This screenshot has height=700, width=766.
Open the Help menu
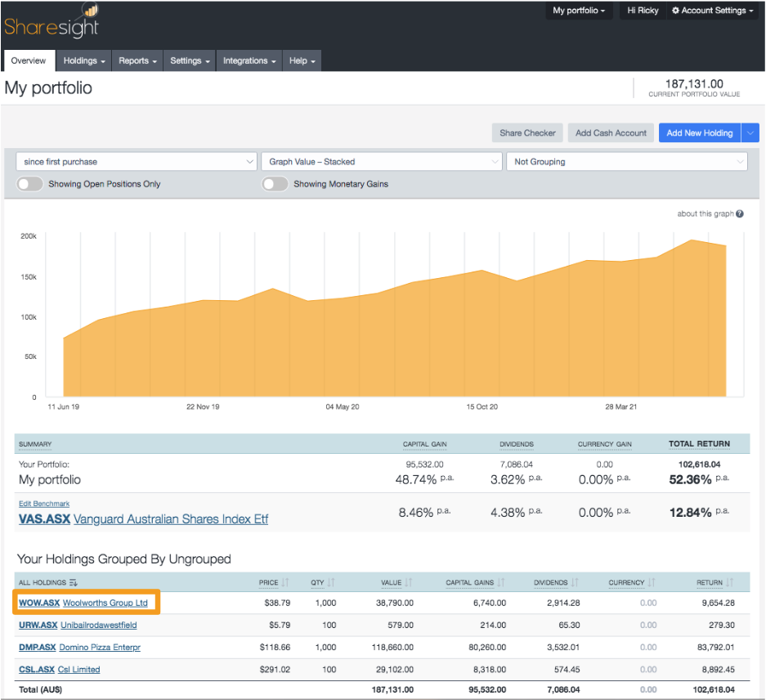[x=302, y=61]
